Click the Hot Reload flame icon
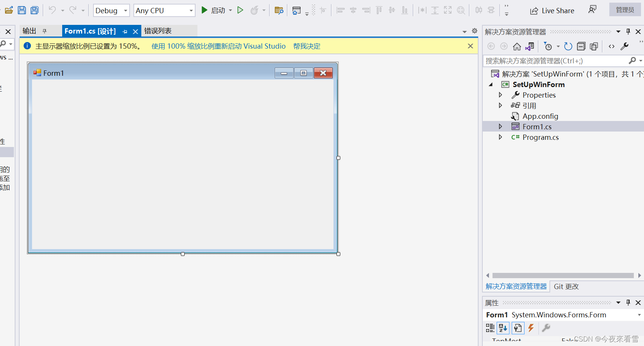 click(255, 10)
